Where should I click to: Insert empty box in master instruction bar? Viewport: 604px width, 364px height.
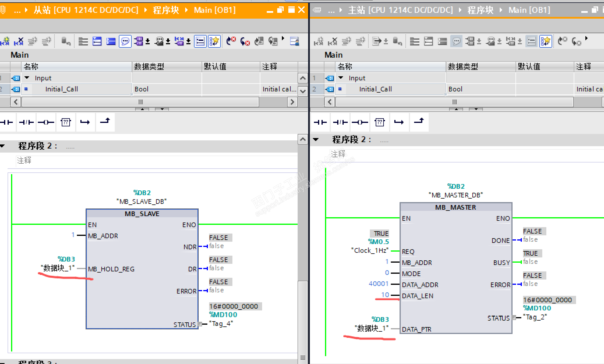click(x=380, y=122)
